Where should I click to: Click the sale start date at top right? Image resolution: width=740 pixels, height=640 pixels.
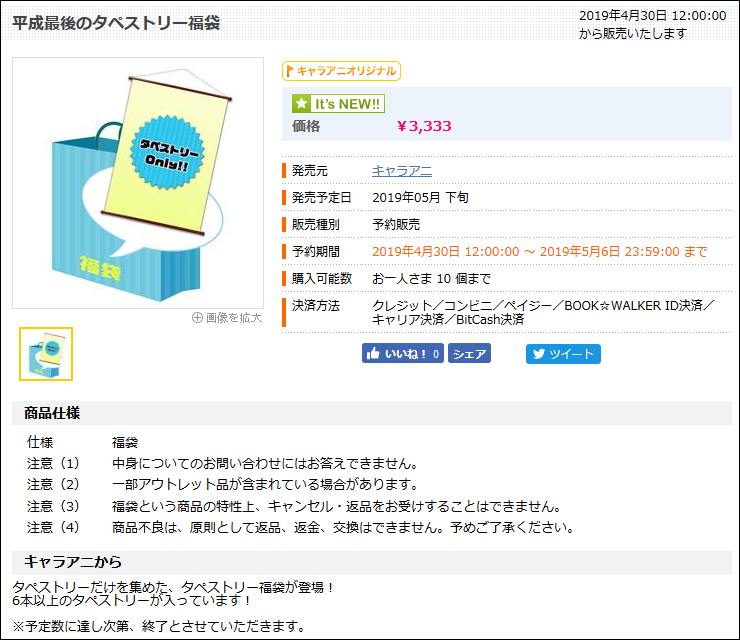pyautogui.click(x=652, y=16)
